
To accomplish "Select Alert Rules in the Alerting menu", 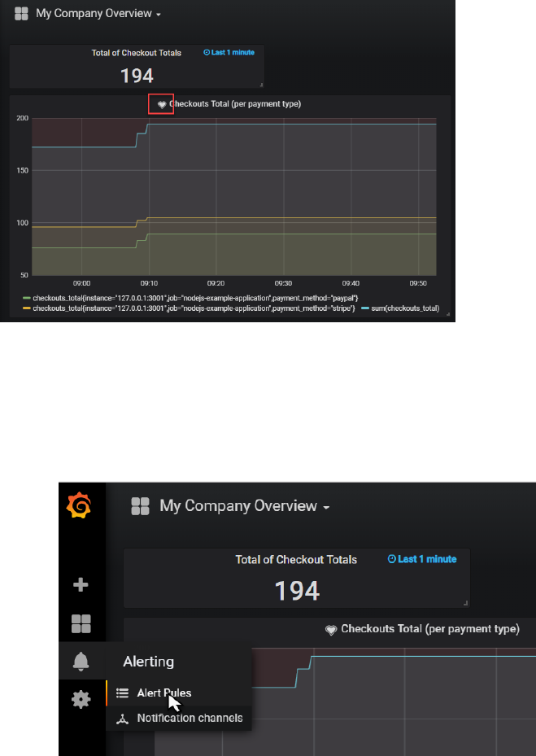I will (x=164, y=693).
